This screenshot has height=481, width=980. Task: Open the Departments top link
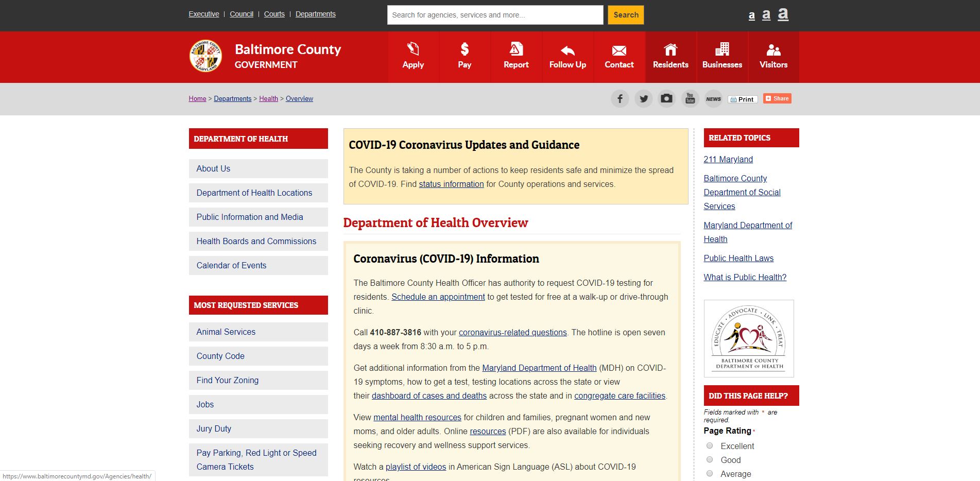[x=316, y=14]
